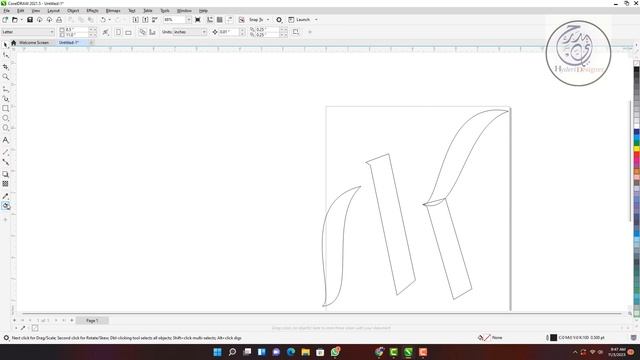Select the Zoom magnifier tool

pos(5,77)
